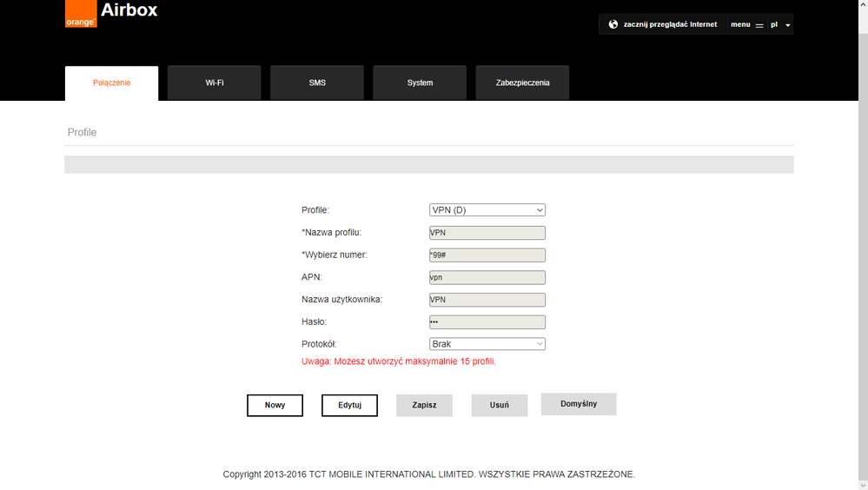This screenshot has width=868, height=490.
Task: Click the Orange logo
Action: [81, 14]
